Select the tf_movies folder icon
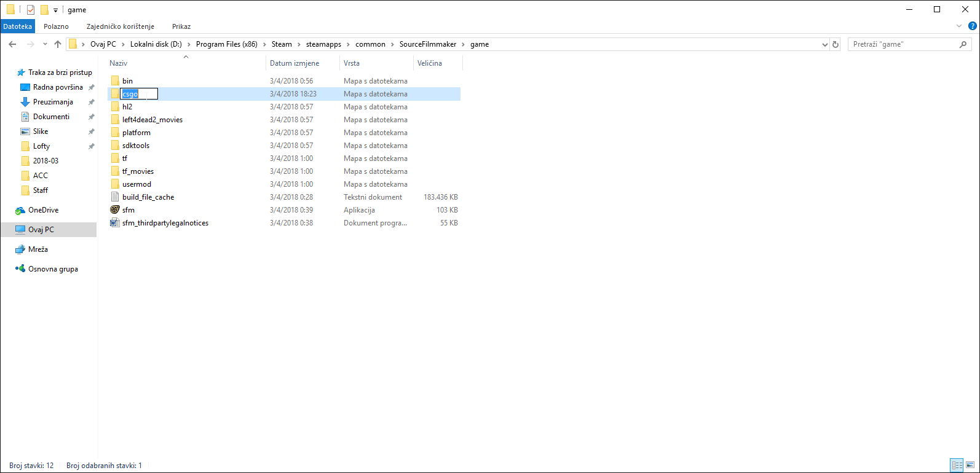 click(x=115, y=171)
